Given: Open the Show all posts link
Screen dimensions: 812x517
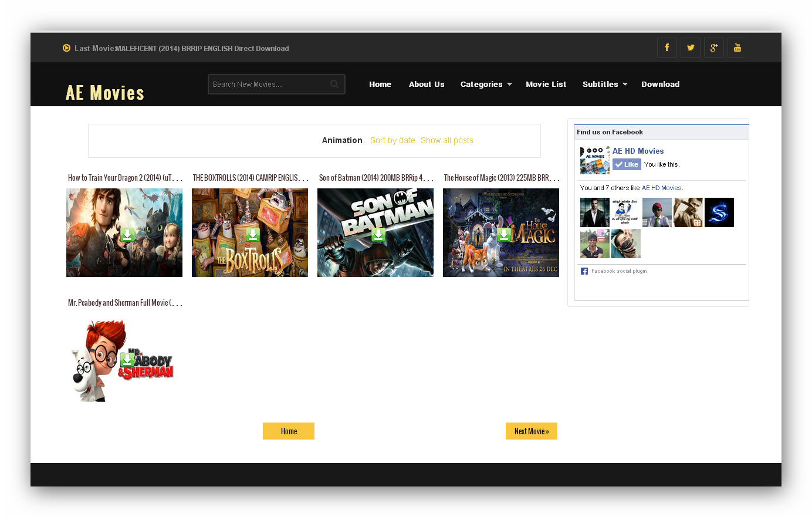Looking at the screenshot, I should click(x=447, y=140).
